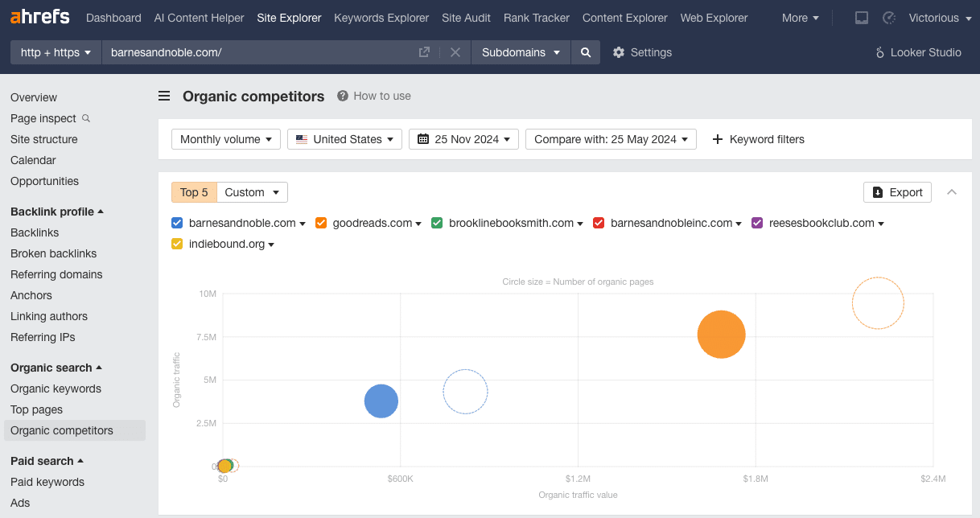Open the http + https protocol dropdown
Screen dimensions: 980x518
(x=56, y=52)
